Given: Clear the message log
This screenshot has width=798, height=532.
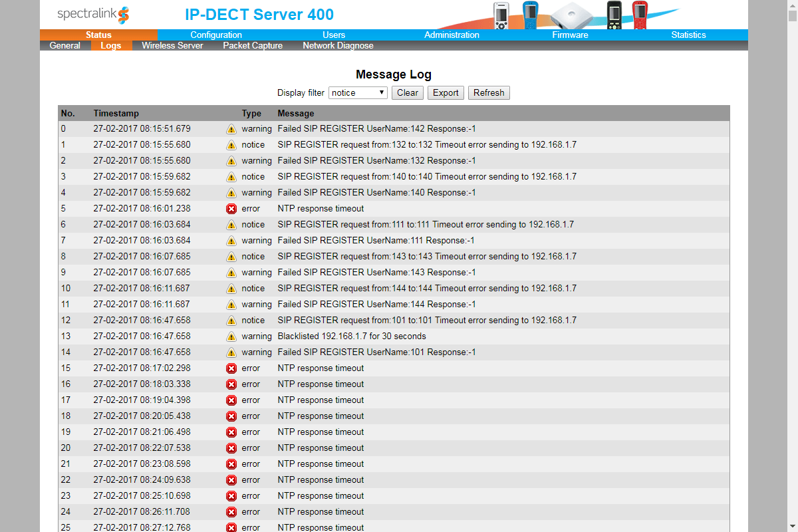Looking at the screenshot, I should (408, 93).
